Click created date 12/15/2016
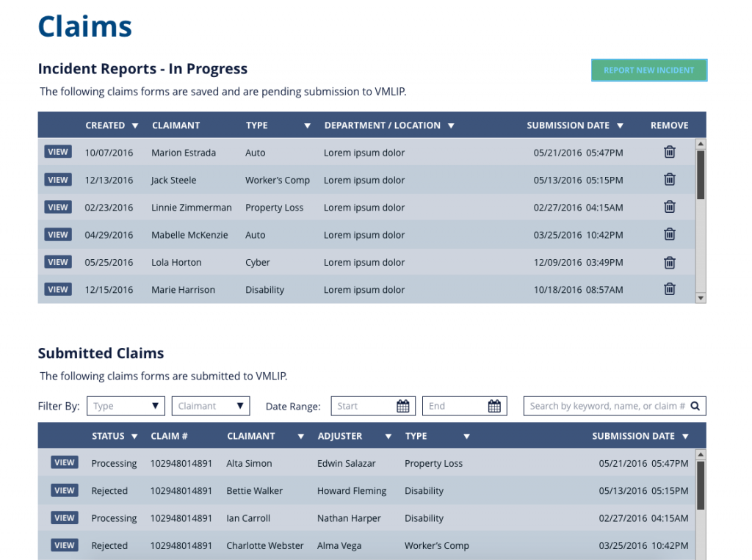Image resolution: width=752 pixels, height=560 pixels. click(109, 290)
